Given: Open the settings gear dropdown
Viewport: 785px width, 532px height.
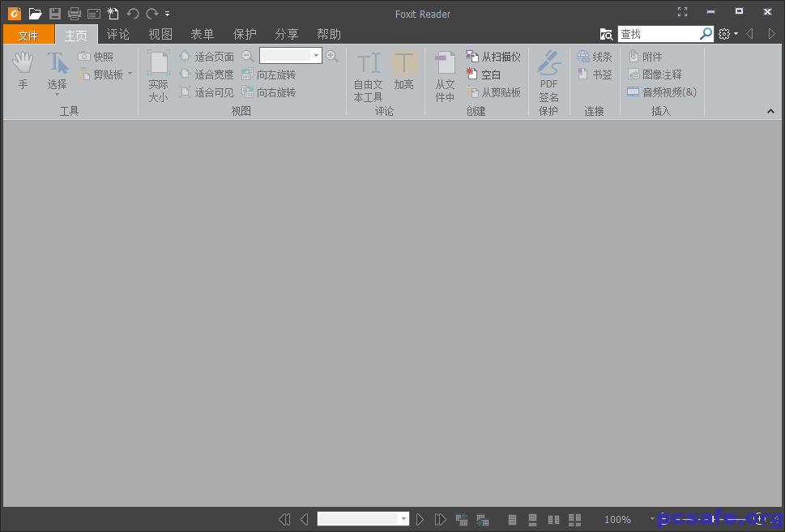Looking at the screenshot, I should [728, 34].
